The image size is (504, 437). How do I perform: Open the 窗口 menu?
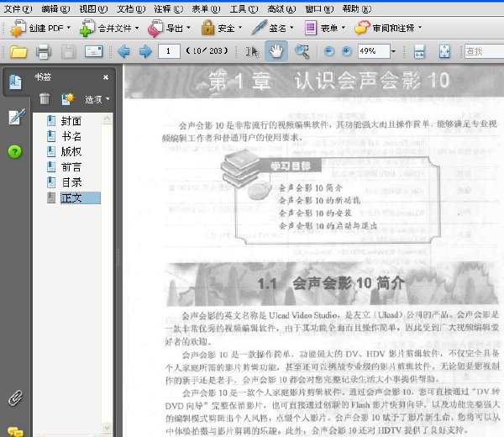point(319,9)
